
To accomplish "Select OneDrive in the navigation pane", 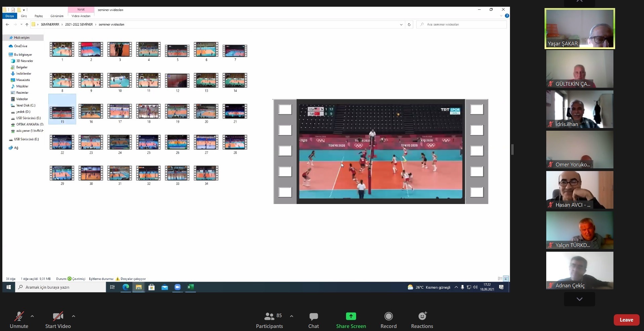I will click(20, 46).
